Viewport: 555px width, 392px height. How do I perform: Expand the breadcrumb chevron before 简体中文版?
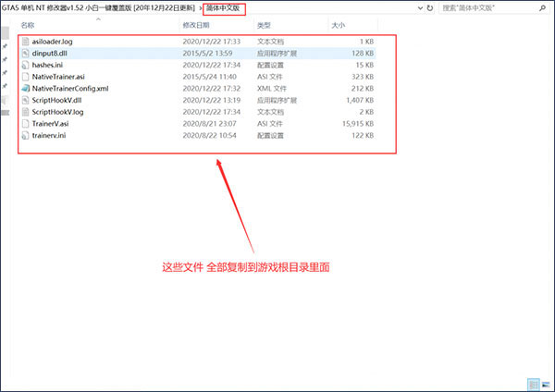coord(201,7)
